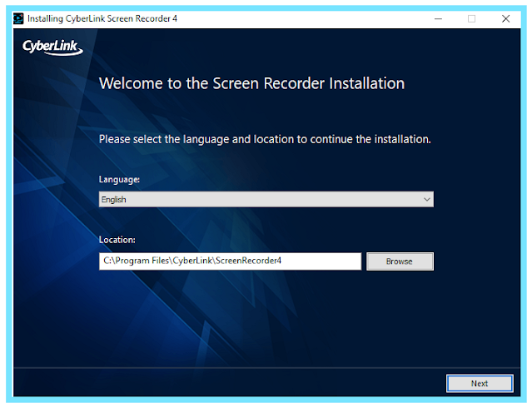Click the Next button
Screen dimensions: 532x408
[480, 383]
